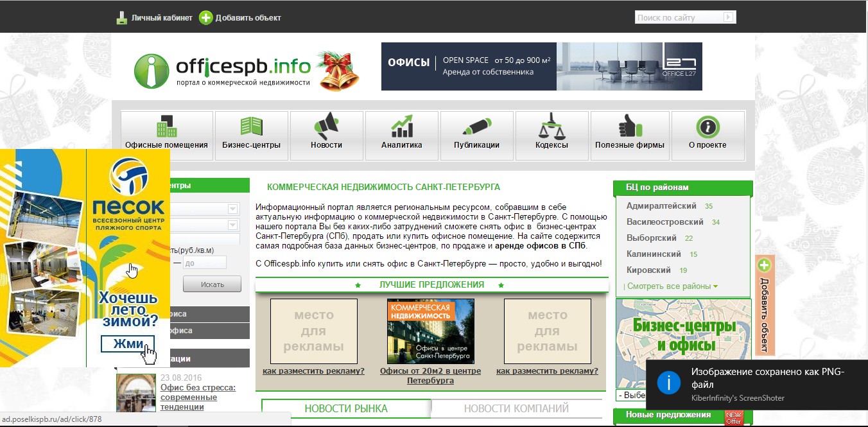Screen dimensions: 868x427
Task: Switch to Новости компаний tab
Action: tap(517, 408)
